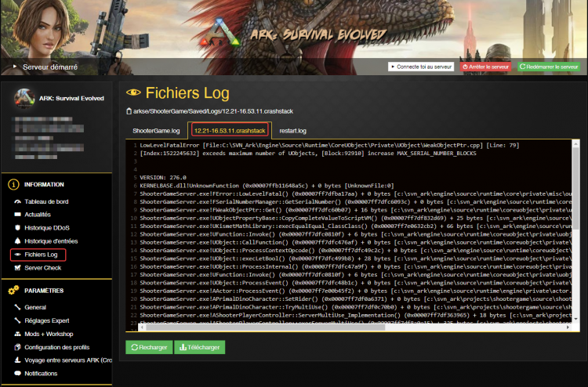Click the Historique d'entrées bell icon

point(16,241)
